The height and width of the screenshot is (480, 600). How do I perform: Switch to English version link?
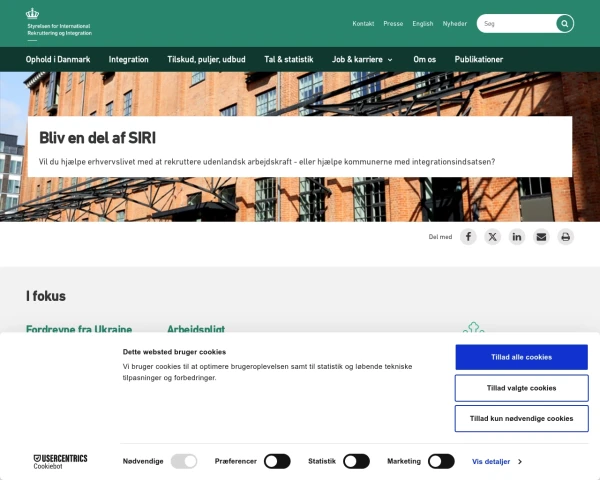pyautogui.click(x=423, y=24)
